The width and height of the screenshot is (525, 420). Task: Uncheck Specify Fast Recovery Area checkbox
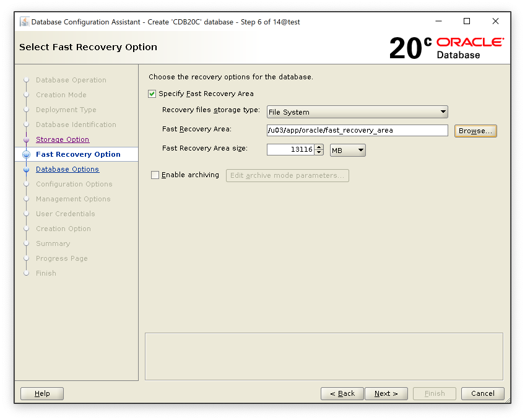pos(152,94)
